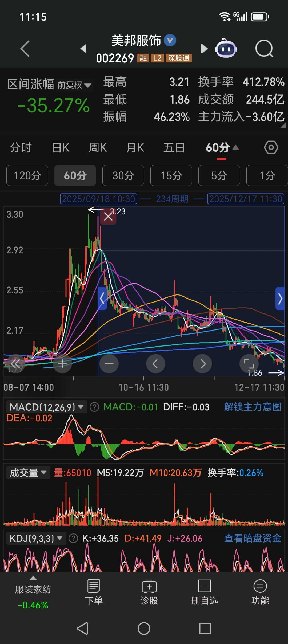This screenshot has width=288, height=644.
Task: Open MACD help question mark
Action: coord(94,407)
